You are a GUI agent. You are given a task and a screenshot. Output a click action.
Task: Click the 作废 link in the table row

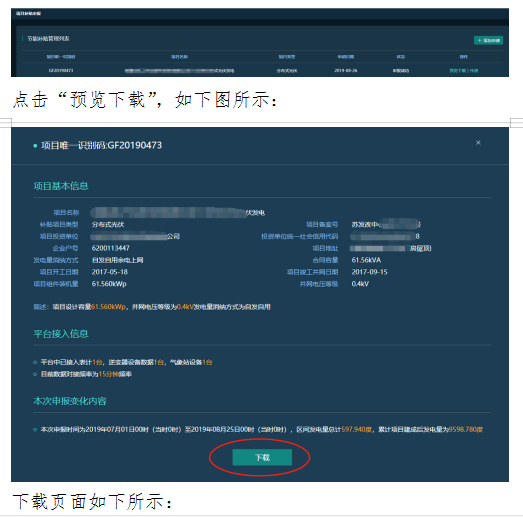tap(474, 71)
